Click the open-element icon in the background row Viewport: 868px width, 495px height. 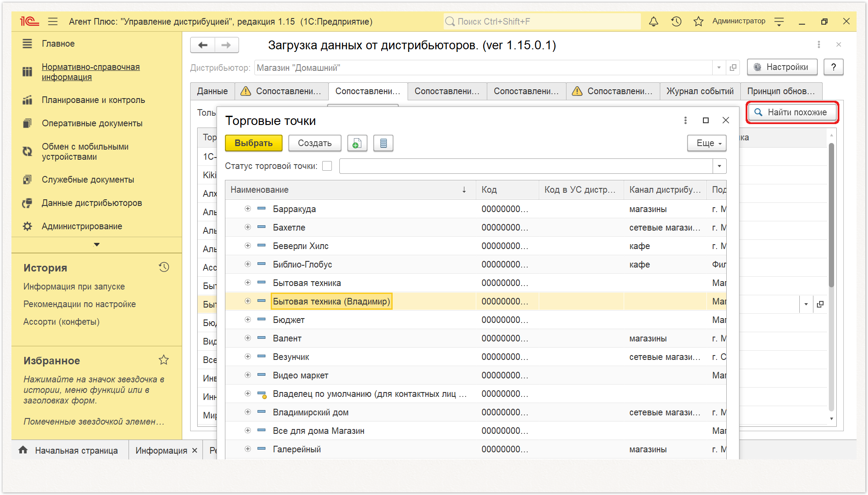click(820, 304)
